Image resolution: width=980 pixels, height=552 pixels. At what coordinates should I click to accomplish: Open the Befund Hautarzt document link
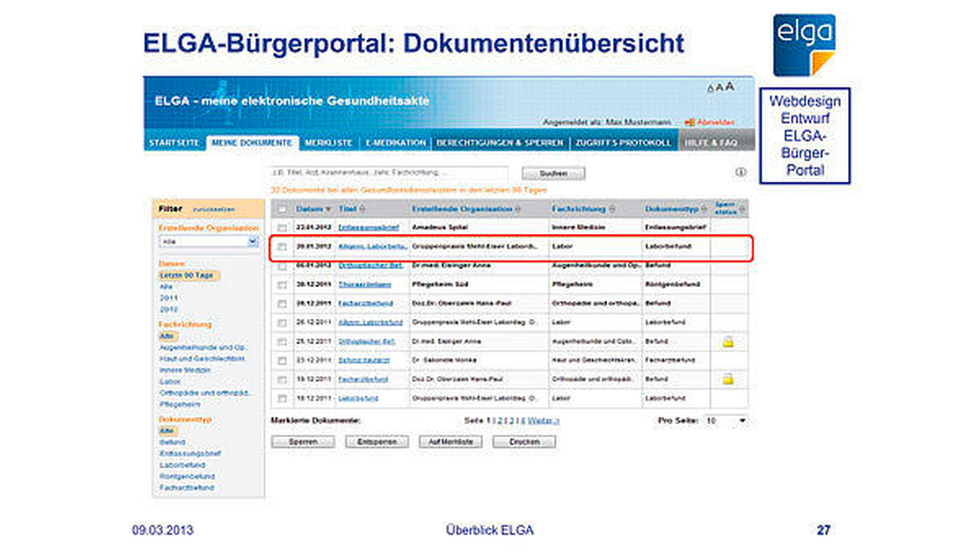coord(364,360)
